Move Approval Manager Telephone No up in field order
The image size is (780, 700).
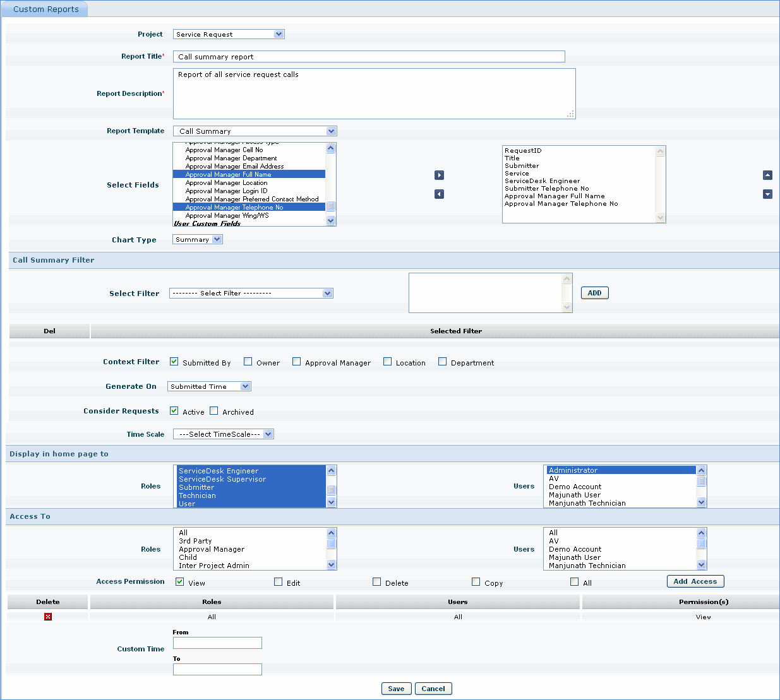[x=767, y=175]
